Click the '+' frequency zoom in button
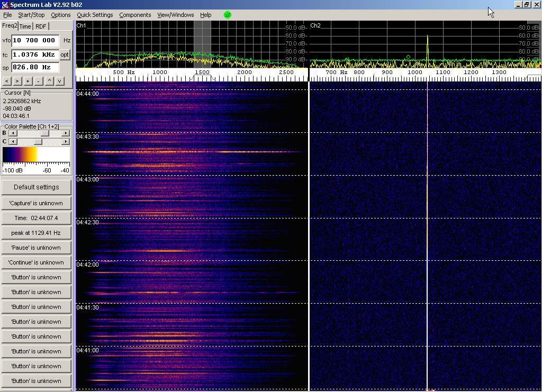This screenshot has width=542, height=392. [x=28, y=81]
